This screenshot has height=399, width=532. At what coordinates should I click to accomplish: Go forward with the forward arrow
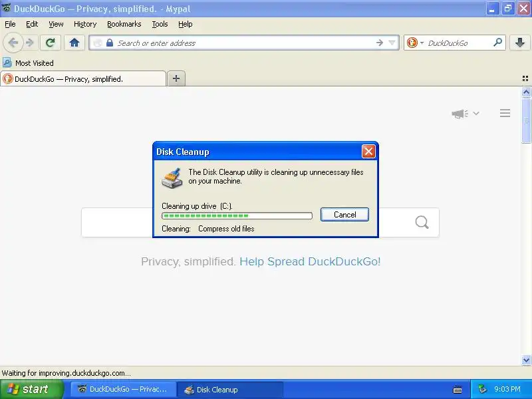tap(30, 43)
